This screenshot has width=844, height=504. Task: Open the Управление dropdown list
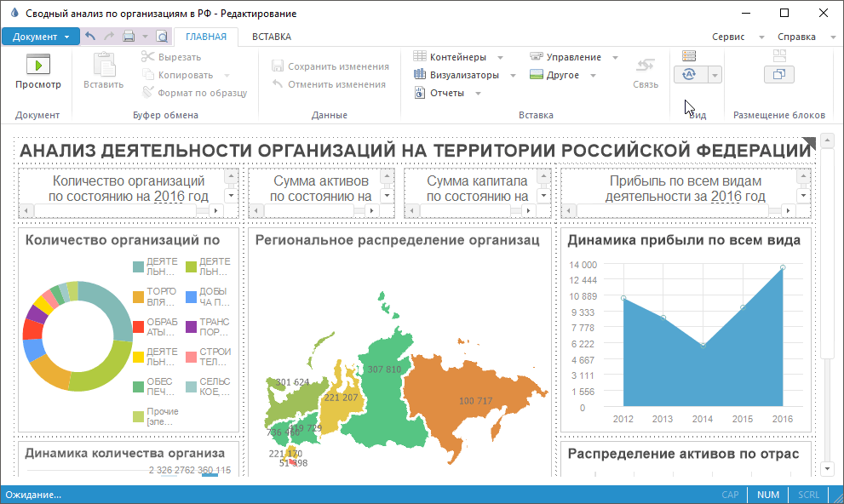point(615,57)
